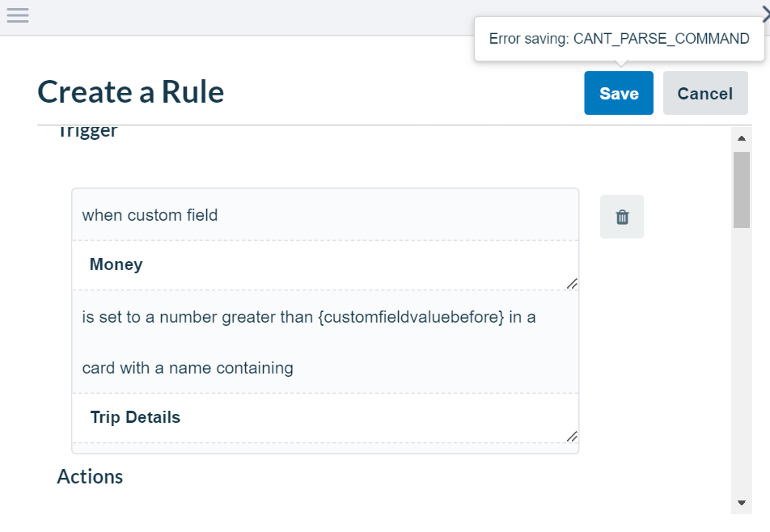Click the scrollbar thumb
The image size is (770, 532).
742,190
